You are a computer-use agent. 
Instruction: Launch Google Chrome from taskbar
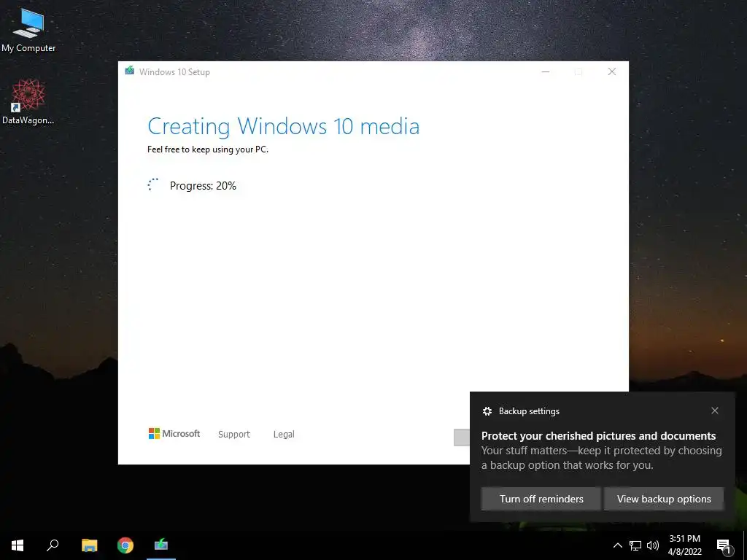click(125, 545)
